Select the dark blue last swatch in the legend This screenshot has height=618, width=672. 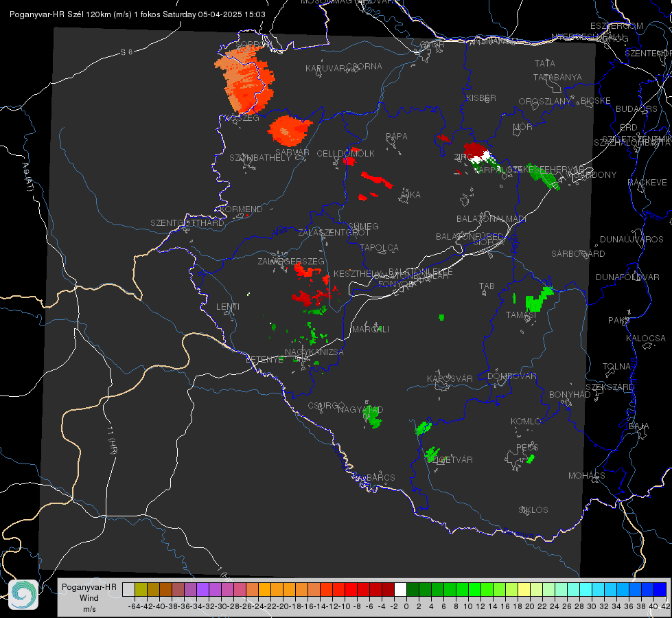[x=660, y=590]
